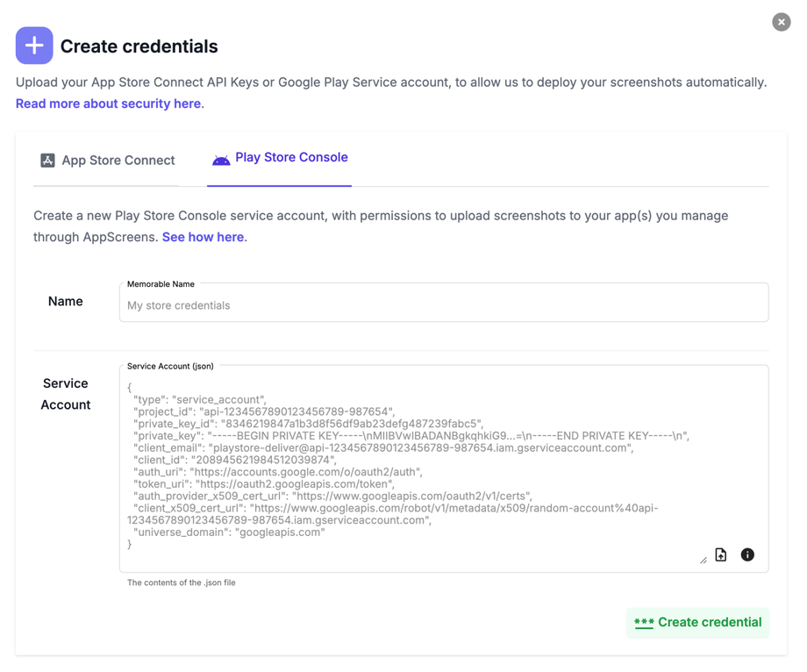The image size is (807, 672).
Task: Click the 'Create credentials' heading
Action: click(x=139, y=46)
